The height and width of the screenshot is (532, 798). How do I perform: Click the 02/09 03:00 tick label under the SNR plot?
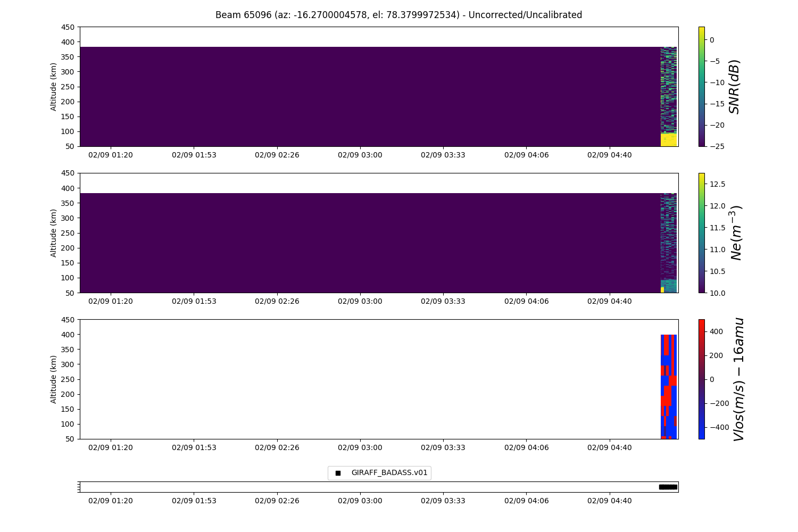point(360,155)
